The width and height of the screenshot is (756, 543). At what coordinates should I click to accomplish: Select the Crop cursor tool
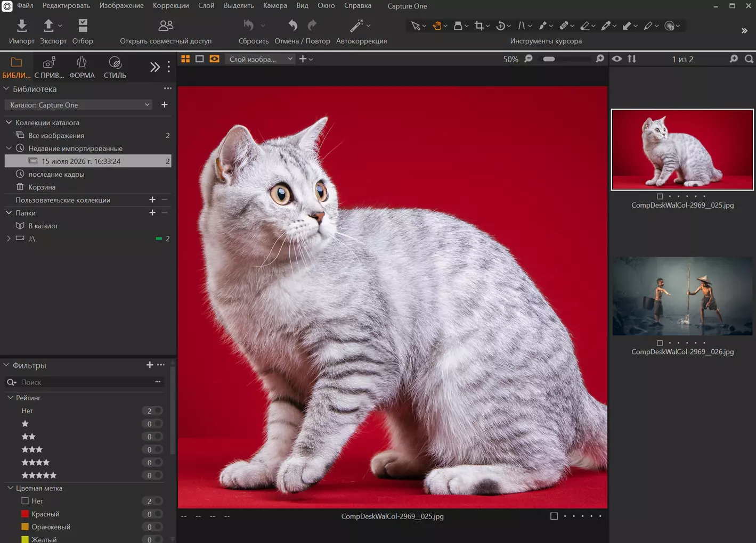[479, 26]
